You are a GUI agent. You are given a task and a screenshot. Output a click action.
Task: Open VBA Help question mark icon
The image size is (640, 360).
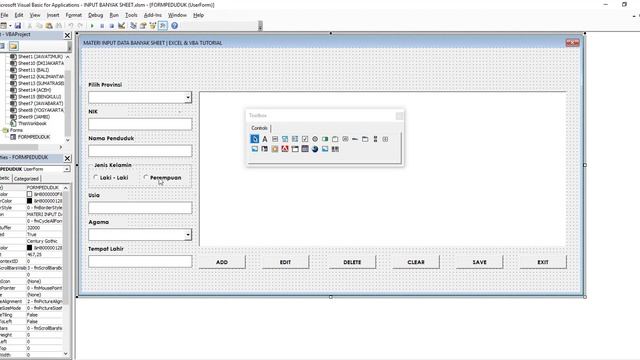[174, 26]
